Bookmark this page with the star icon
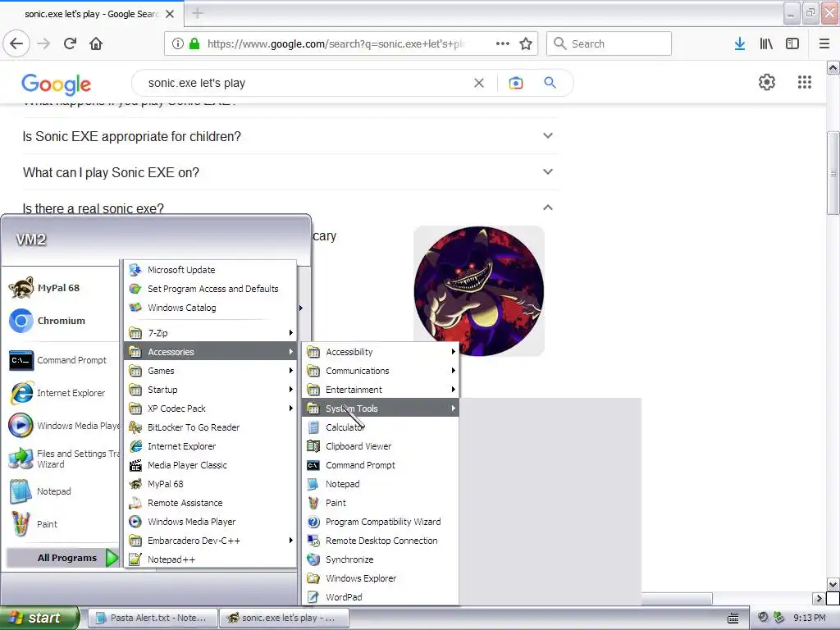The width and height of the screenshot is (840, 630). (x=526, y=44)
